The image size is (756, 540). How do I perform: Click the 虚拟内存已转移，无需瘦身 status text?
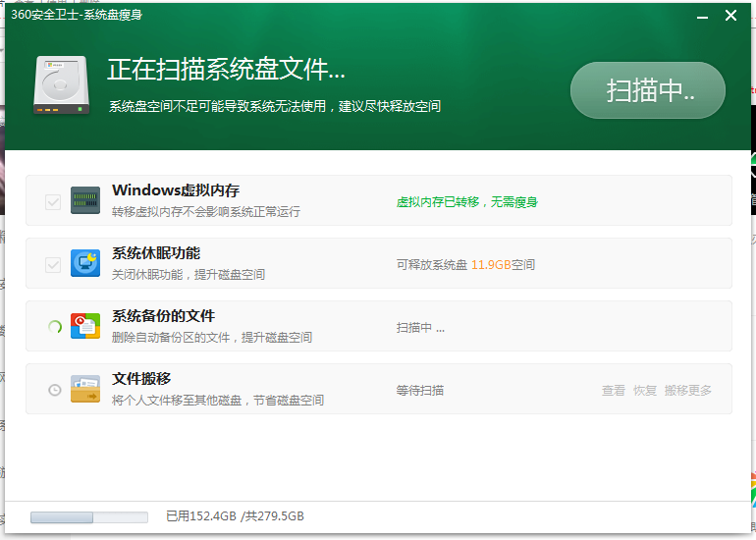click(x=466, y=202)
